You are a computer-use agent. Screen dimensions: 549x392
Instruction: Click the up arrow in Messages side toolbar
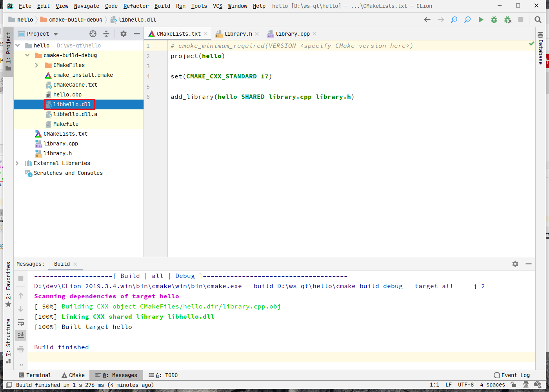point(21,296)
